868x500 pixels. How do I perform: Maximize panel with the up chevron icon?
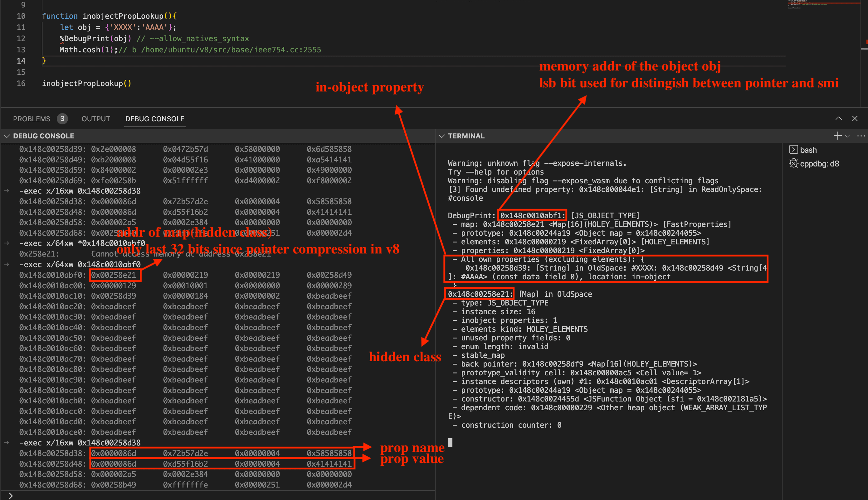point(838,118)
